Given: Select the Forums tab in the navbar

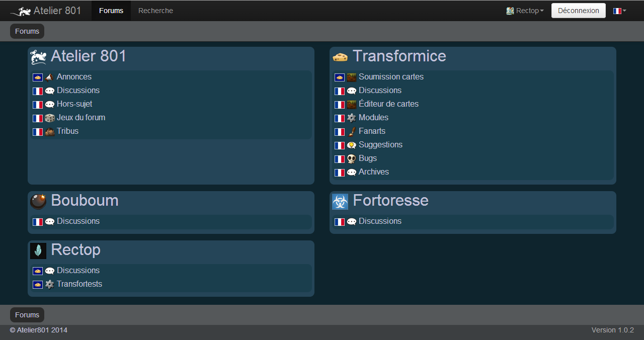Looking at the screenshot, I should (x=111, y=11).
